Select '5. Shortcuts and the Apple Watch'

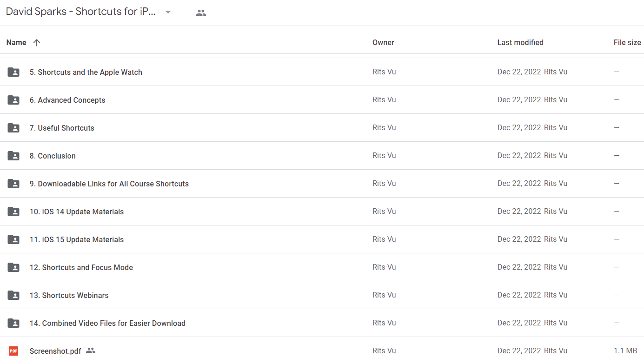click(x=86, y=72)
